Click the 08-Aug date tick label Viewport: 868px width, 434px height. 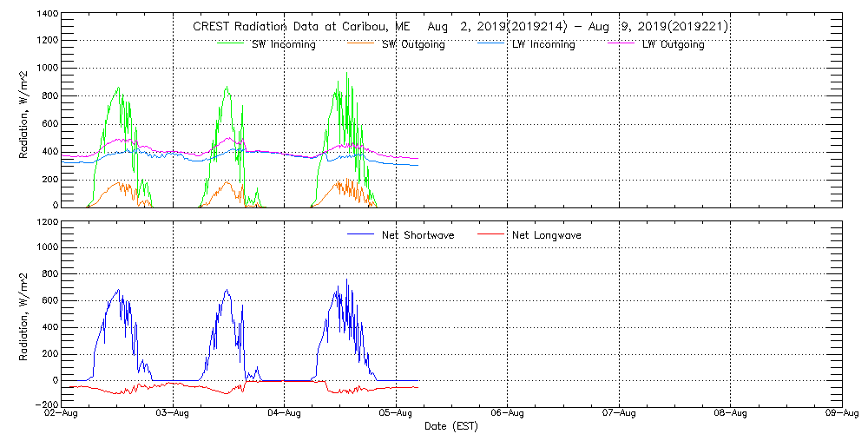(730, 414)
